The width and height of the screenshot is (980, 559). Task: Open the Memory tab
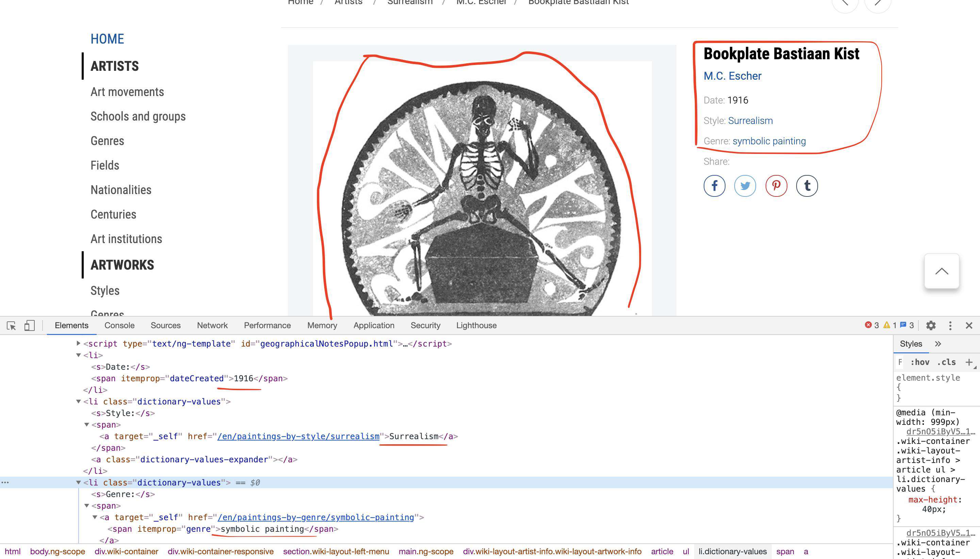coord(322,325)
